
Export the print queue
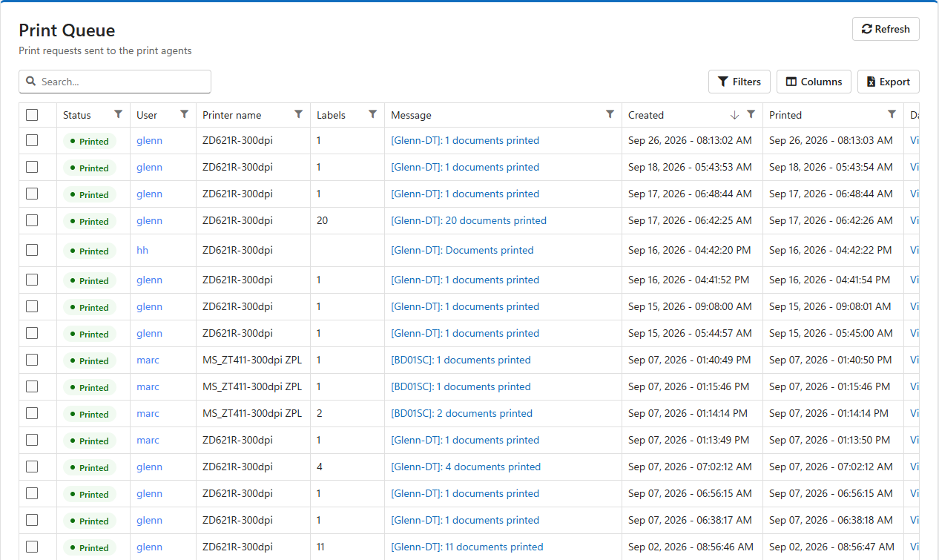tap(889, 82)
